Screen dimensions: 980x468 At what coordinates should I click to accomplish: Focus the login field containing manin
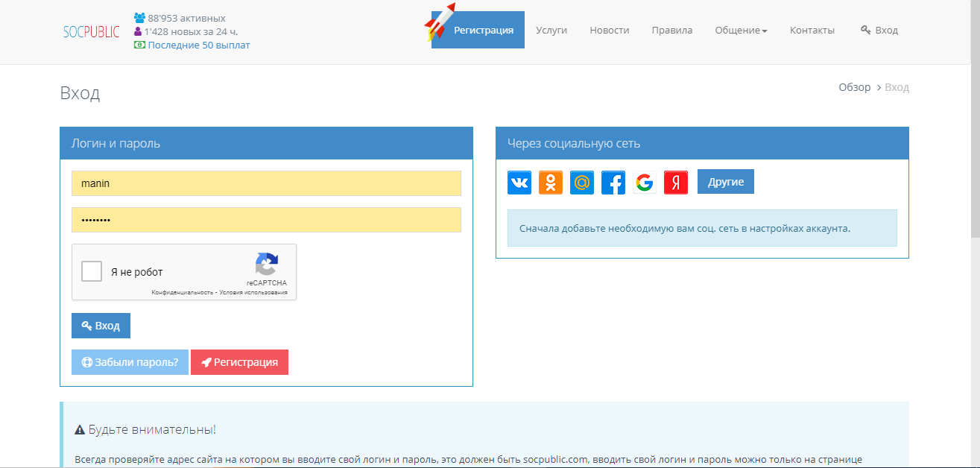pyautogui.click(x=266, y=183)
